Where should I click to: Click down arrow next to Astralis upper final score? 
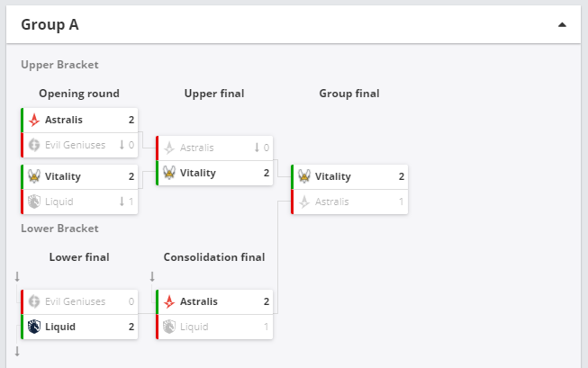coord(257,148)
